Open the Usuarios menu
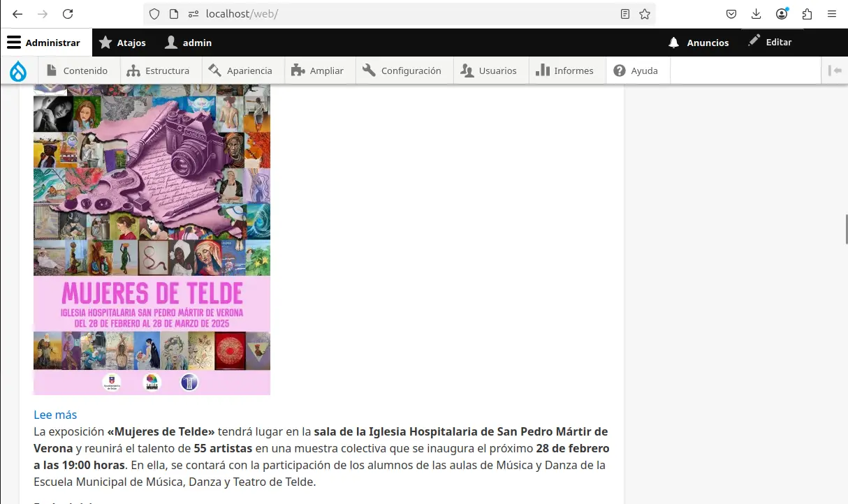848x504 pixels. coord(490,70)
